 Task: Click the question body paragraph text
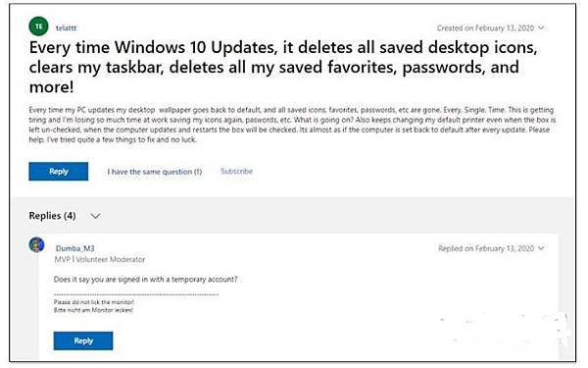[x=292, y=125]
